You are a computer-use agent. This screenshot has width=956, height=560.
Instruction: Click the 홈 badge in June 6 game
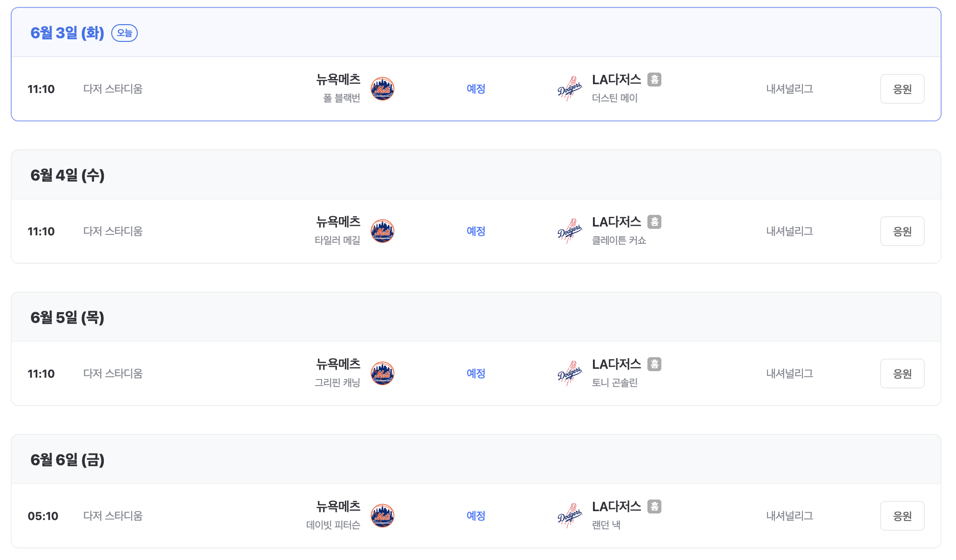tap(654, 507)
